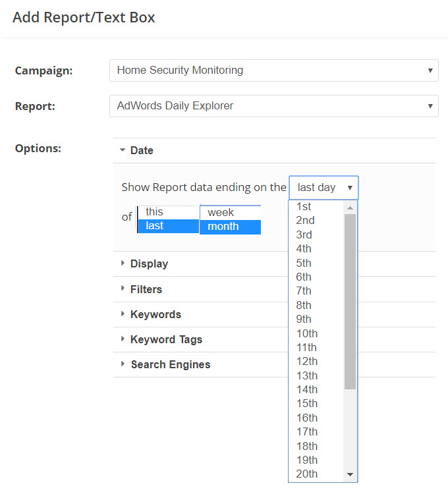Collapse the Date options section
This screenshot has width=448, height=498.
point(141,150)
